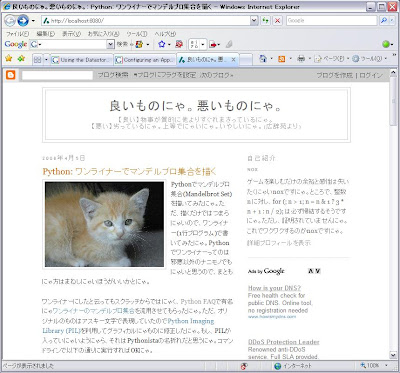The image size is (400, 373).
Task: Open the ページ(P) command bar menu
Action: tap(332, 59)
